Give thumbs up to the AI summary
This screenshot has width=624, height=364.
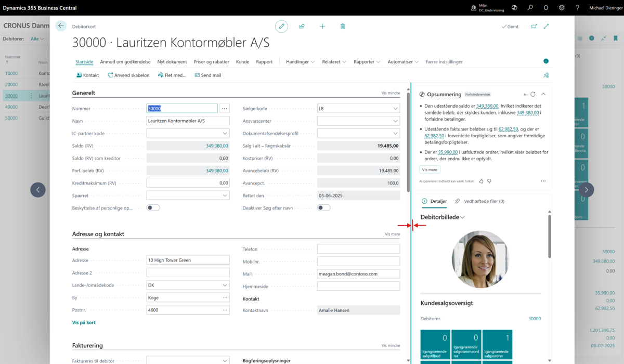[x=481, y=181]
